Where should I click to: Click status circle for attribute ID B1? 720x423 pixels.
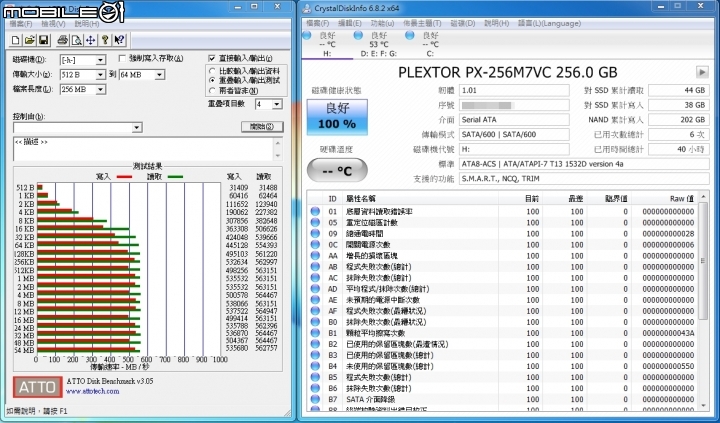click(x=315, y=333)
